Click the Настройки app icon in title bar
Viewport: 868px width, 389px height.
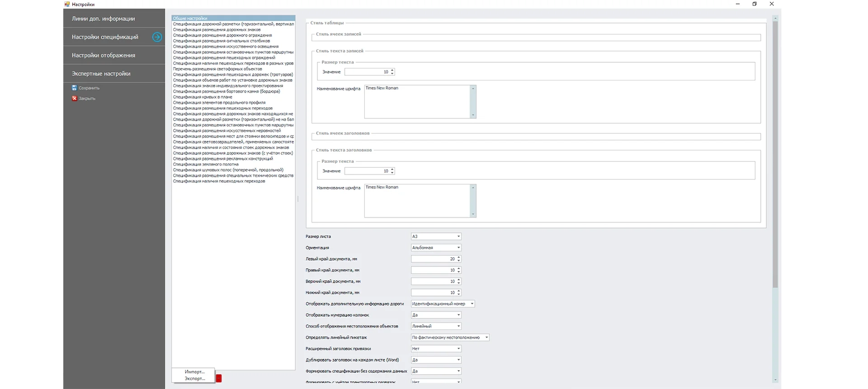click(67, 4)
